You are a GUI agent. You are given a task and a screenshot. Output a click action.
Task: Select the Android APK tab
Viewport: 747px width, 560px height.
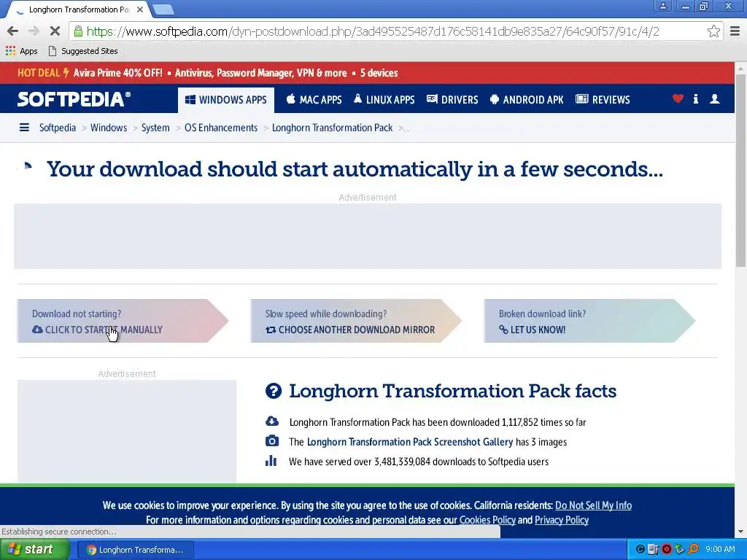point(527,99)
